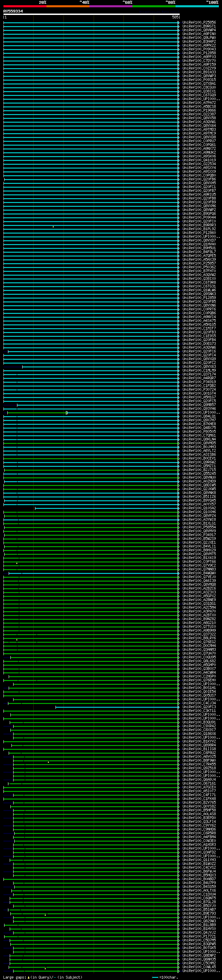Screen dimensions: 222x980
Task: Open the UniRef100_P09315 hit
Action: pyautogui.click(x=199, y=80)
